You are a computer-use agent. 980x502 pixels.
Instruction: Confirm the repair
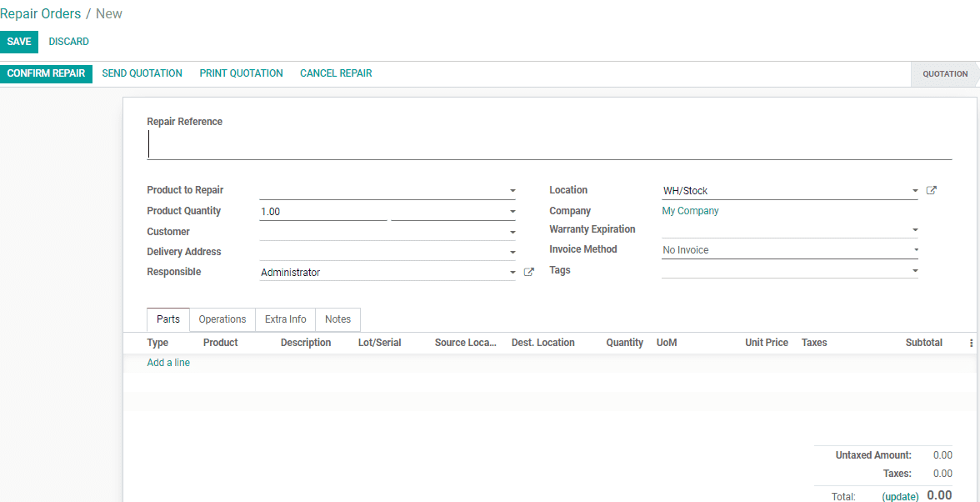[x=46, y=73]
